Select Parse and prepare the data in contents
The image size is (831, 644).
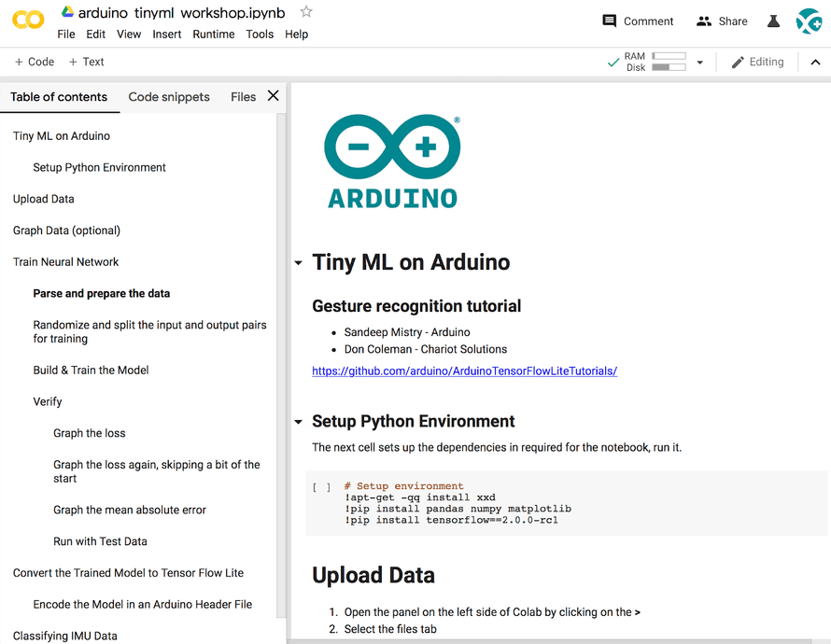[x=101, y=293]
